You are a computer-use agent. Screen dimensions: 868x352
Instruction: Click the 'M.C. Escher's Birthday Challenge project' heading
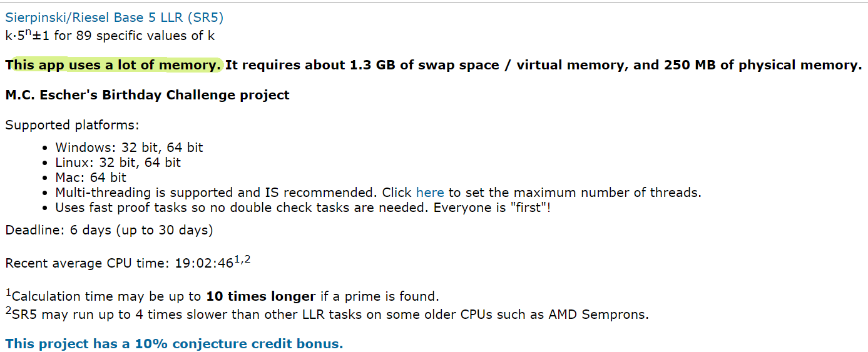click(147, 95)
